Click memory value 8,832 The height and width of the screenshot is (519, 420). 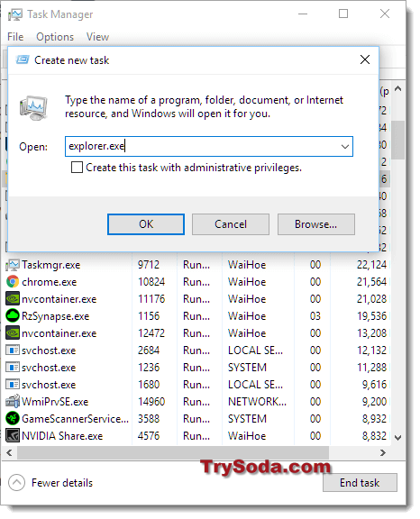(x=374, y=436)
